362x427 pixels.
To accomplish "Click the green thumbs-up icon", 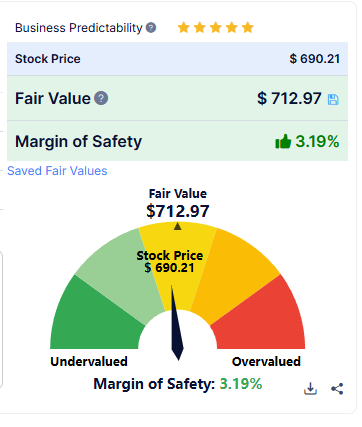I will (283, 141).
